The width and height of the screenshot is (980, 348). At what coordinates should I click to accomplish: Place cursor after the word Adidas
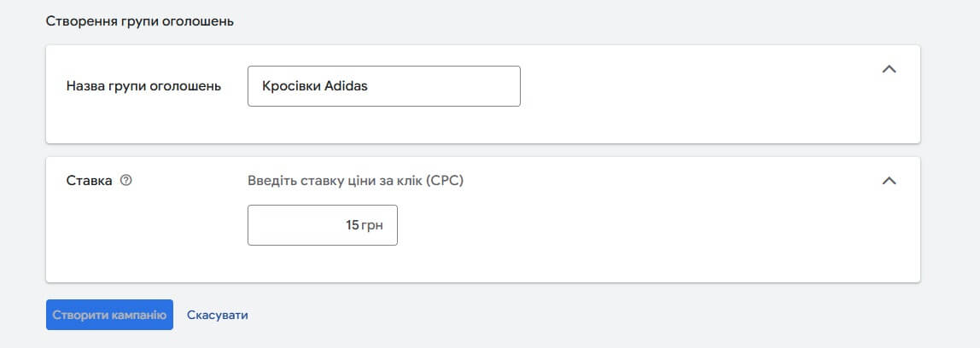(368, 86)
